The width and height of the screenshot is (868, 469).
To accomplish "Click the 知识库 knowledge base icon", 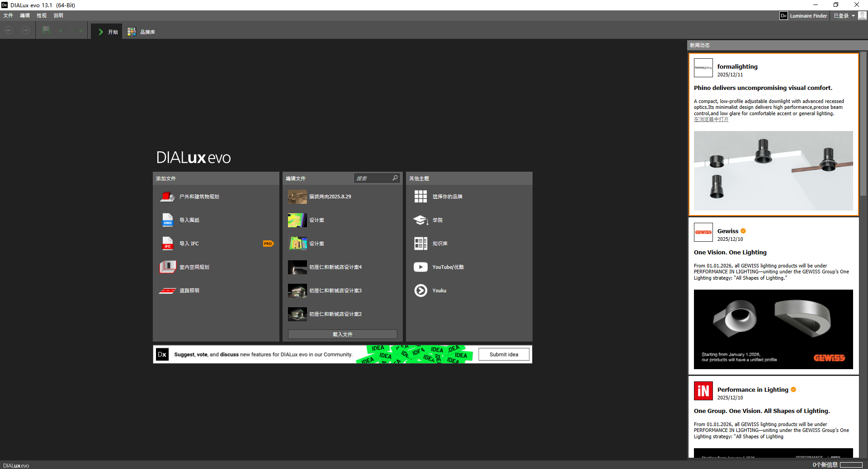I will tap(420, 244).
